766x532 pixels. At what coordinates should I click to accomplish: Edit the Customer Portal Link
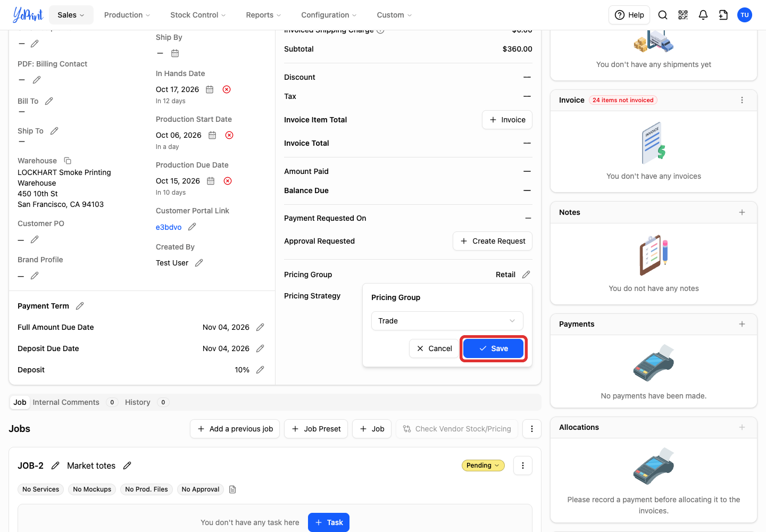click(x=192, y=227)
